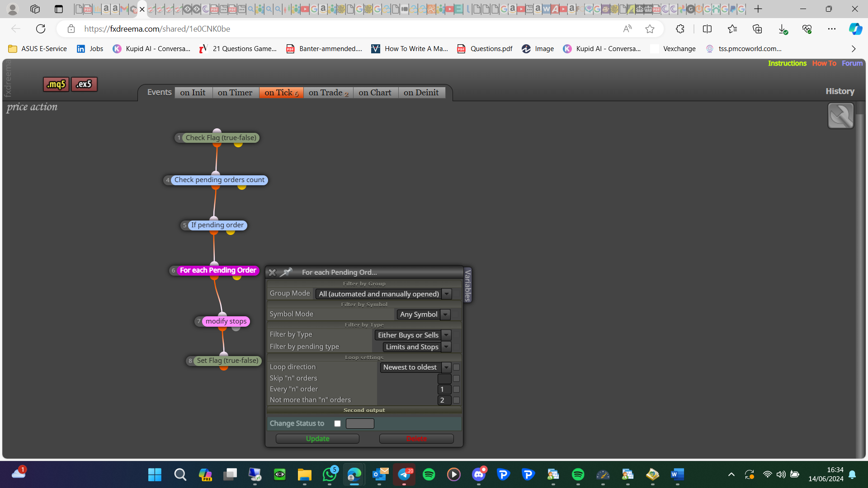
Task: Open the wrench tools icon
Action: point(840,116)
